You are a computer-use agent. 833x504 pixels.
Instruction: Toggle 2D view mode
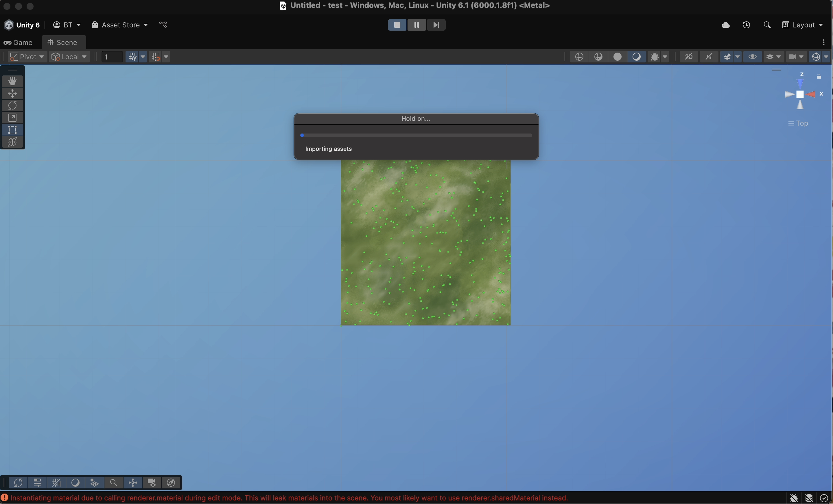[x=689, y=57]
